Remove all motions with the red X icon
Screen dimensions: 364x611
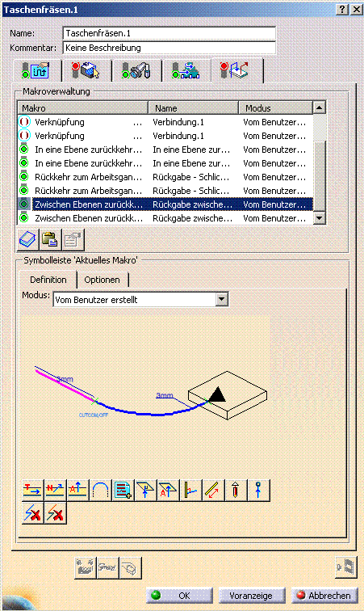55,512
